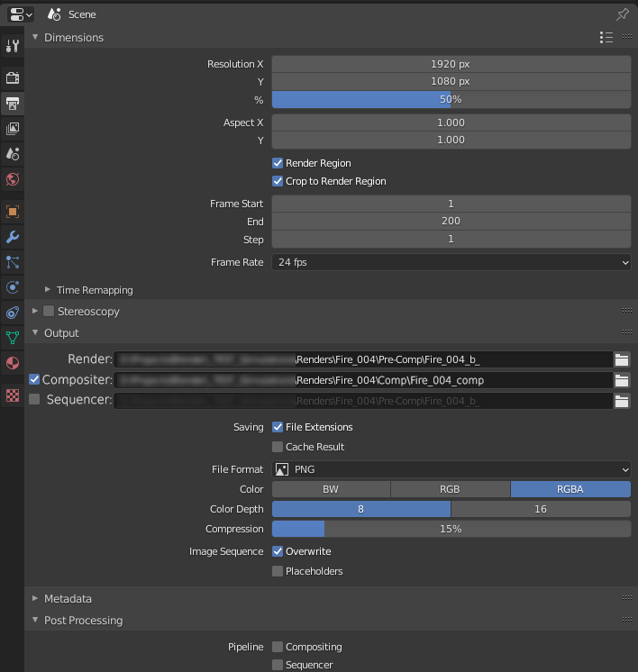Open the World properties tab
This screenshot has width=638, height=672.
click(13, 179)
